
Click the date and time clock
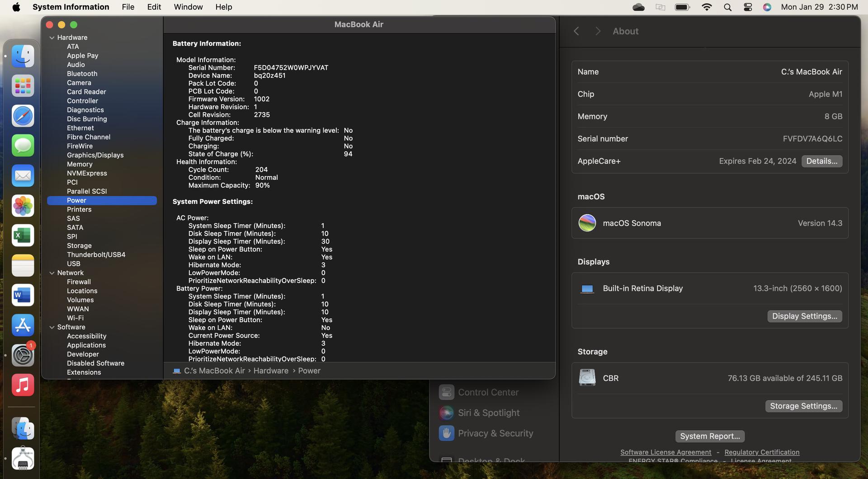tap(819, 7)
